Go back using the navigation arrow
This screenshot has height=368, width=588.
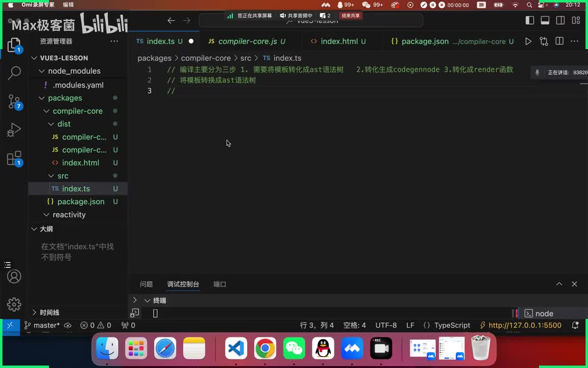pos(171,20)
